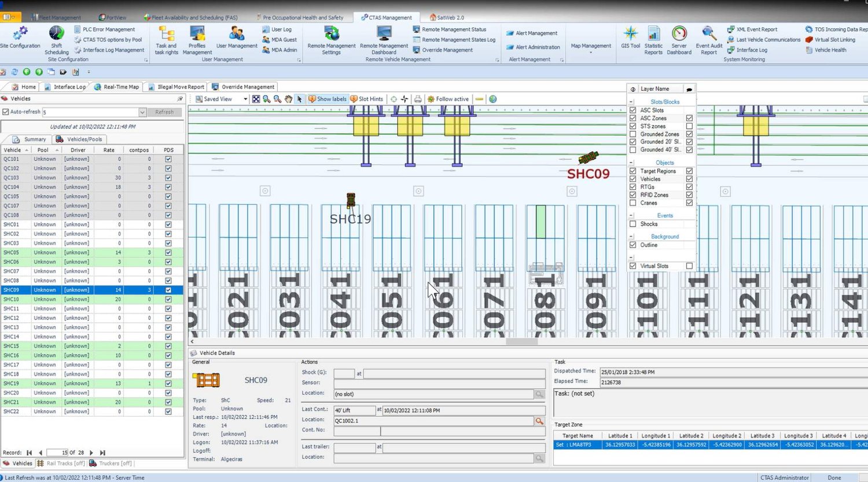Enable the Shocks events layer checkbox
This screenshot has height=482, width=868.
pos(633,224)
